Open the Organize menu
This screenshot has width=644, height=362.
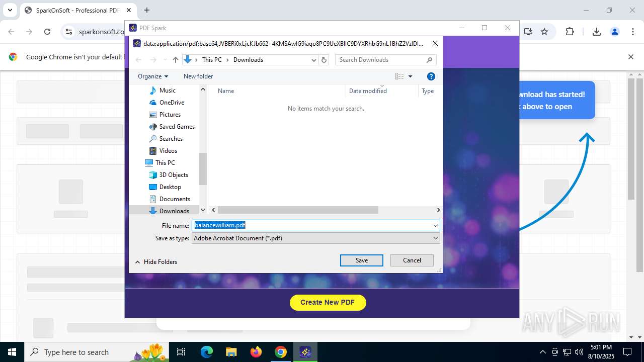[153, 76]
